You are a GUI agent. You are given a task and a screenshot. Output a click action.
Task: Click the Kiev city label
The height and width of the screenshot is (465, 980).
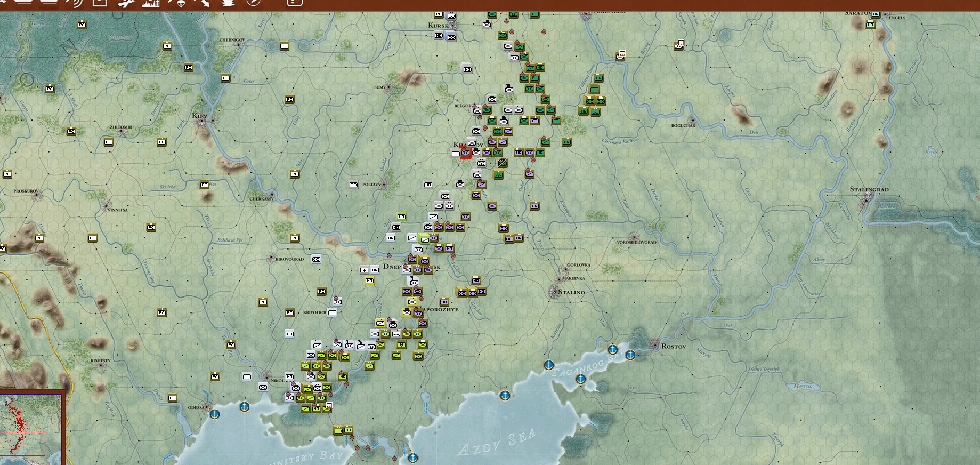point(199,115)
